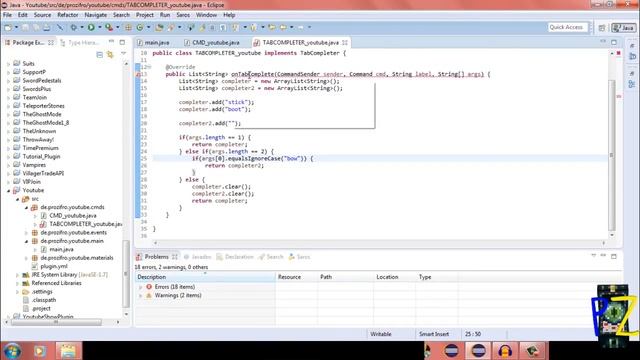This screenshot has width=640, height=360.
Task: Switch to Javadoc view tab
Action: pyautogui.click(x=197, y=257)
